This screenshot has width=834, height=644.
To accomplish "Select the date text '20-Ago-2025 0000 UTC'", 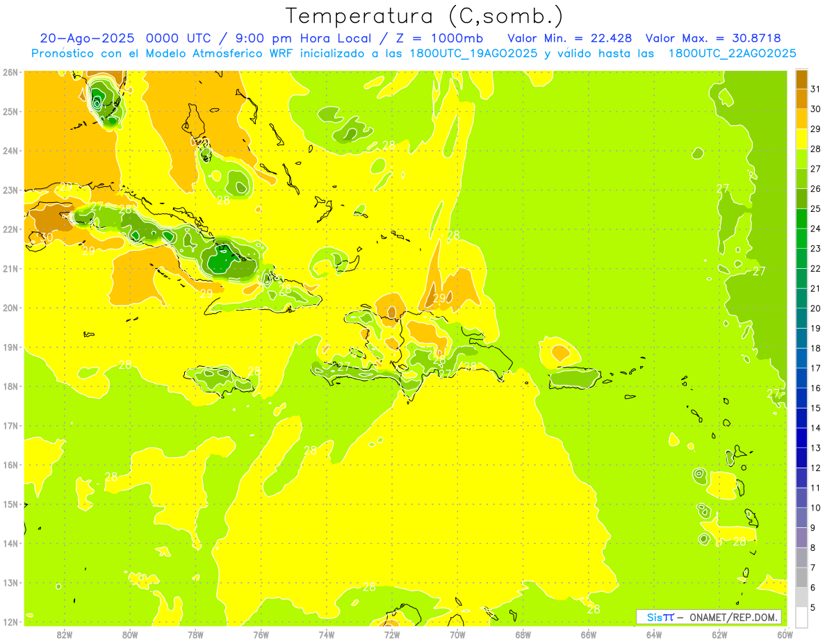I will (126, 38).
